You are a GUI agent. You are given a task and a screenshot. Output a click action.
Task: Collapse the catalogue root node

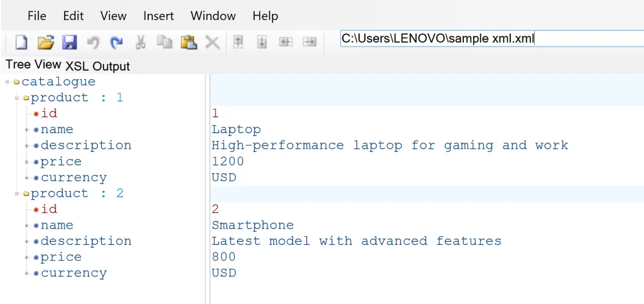(x=8, y=82)
